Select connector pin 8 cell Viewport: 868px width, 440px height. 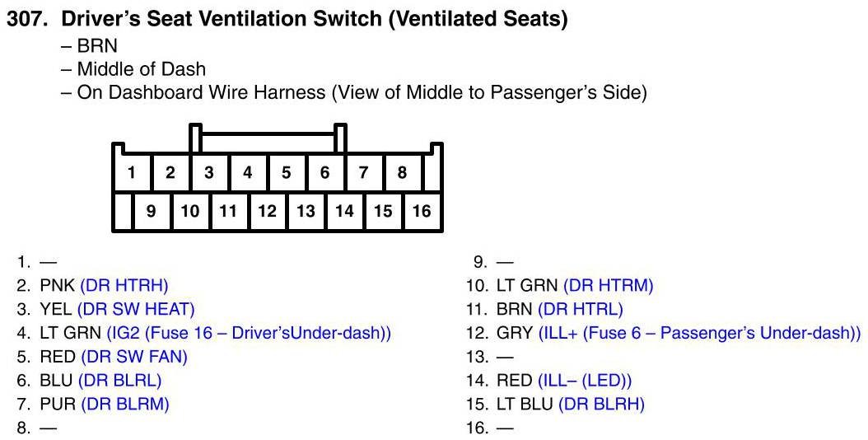click(x=403, y=173)
